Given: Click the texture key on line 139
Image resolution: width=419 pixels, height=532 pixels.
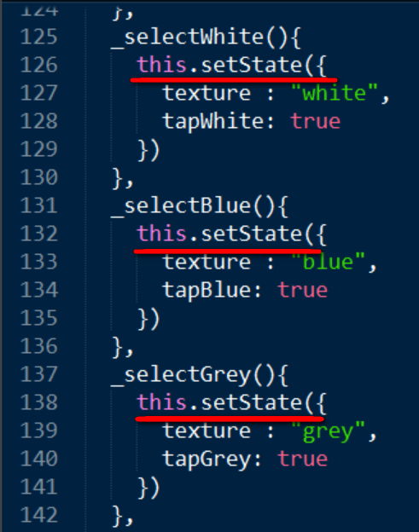Looking at the screenshot, I should [207, 431].
